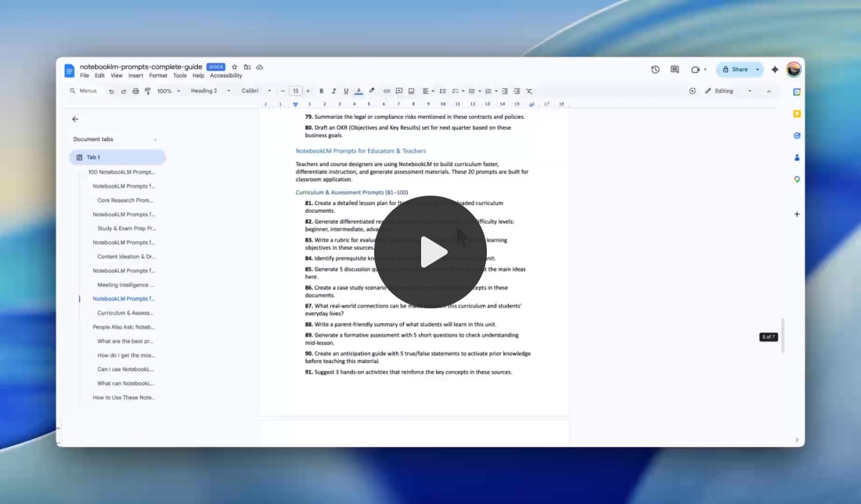
Task: Open the Insert menu
Action: pyautogui.click(x=135, y=76)
